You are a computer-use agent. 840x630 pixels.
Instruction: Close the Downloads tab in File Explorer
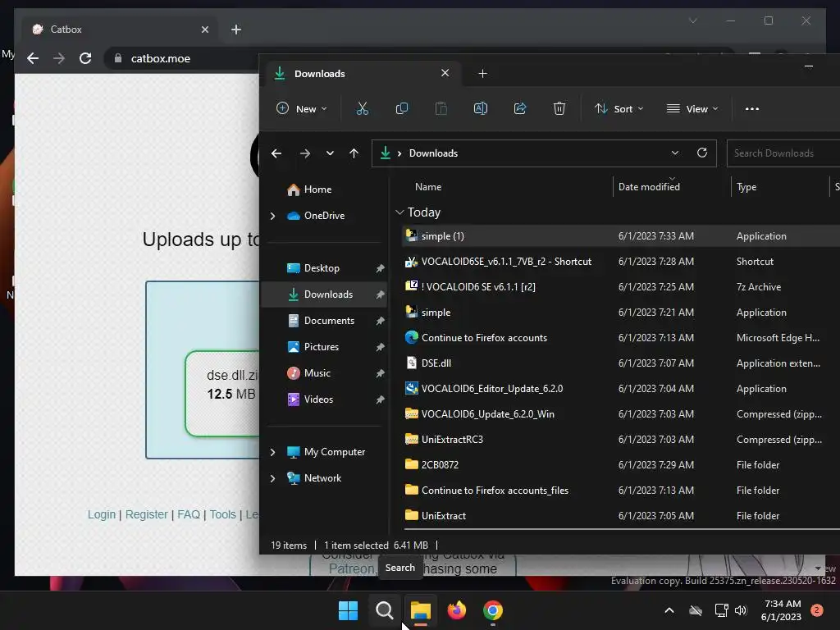[x=445, y=73]
